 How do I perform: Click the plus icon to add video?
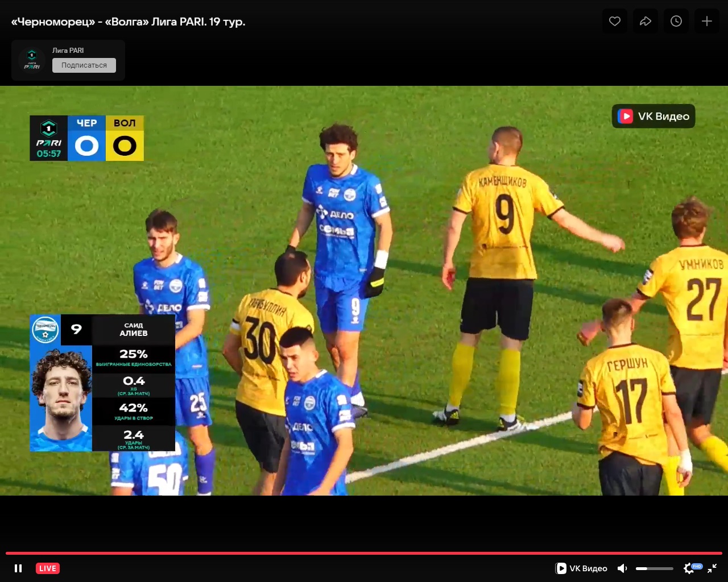[x=707, y=21]
